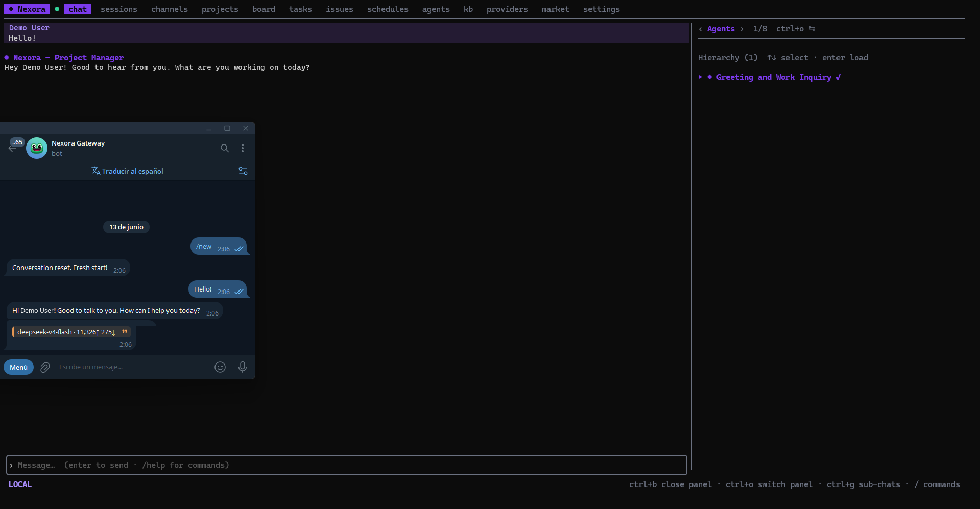Screen dimensions: 980x509
Task: Close the Telegram window
Action: [x=246, y=128]
